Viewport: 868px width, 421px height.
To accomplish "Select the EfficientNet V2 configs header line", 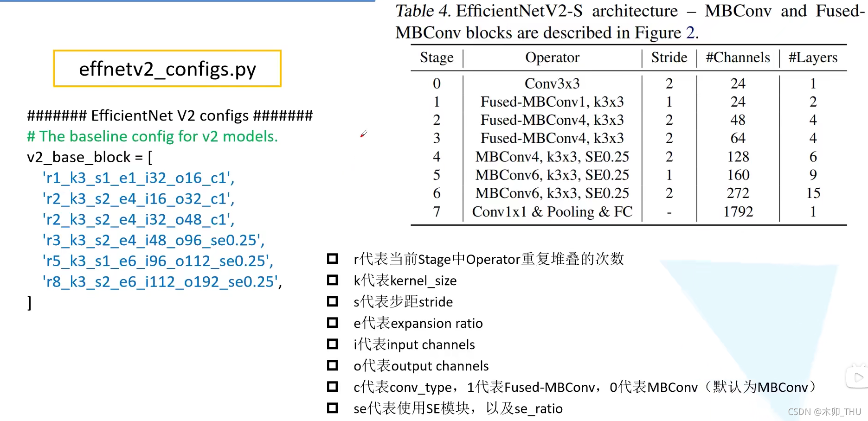I will [x=170, y=115].
